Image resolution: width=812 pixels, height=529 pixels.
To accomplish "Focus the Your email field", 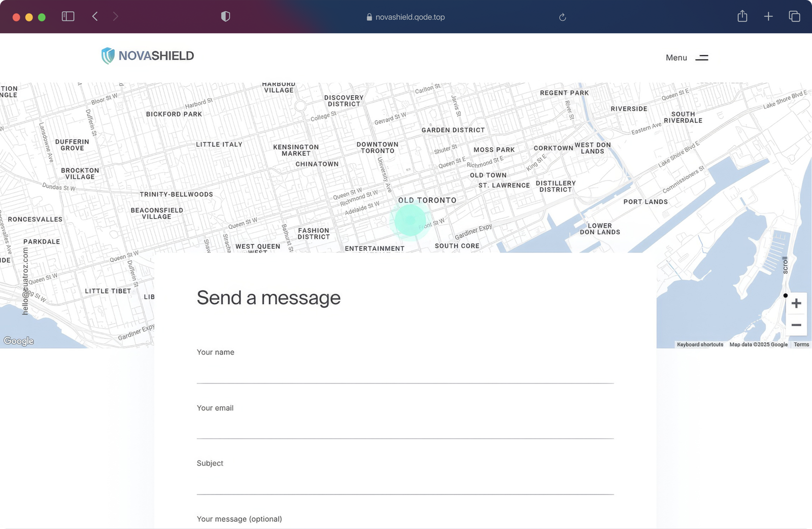I will pyautogui.click(x=405, y=428).
